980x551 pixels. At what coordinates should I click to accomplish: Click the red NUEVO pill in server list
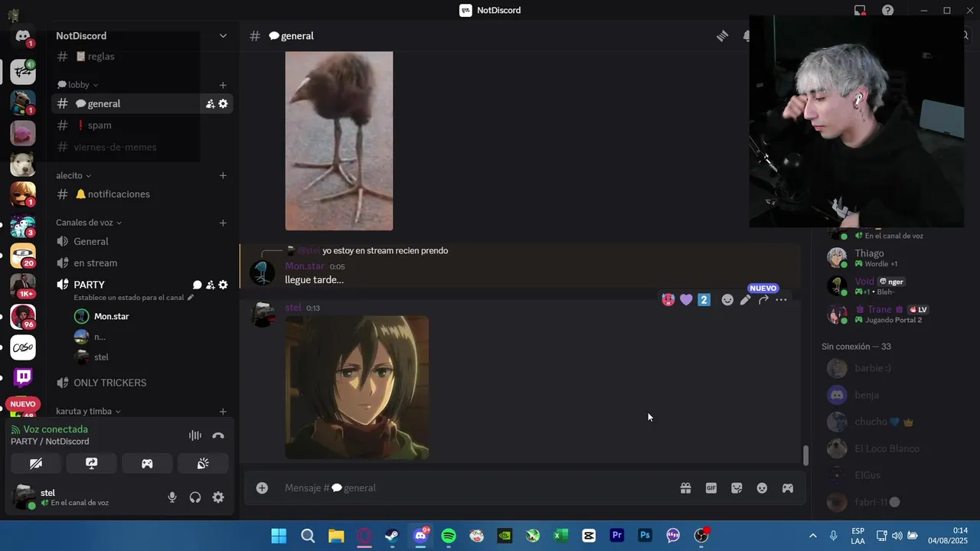[x=23, y=404]
